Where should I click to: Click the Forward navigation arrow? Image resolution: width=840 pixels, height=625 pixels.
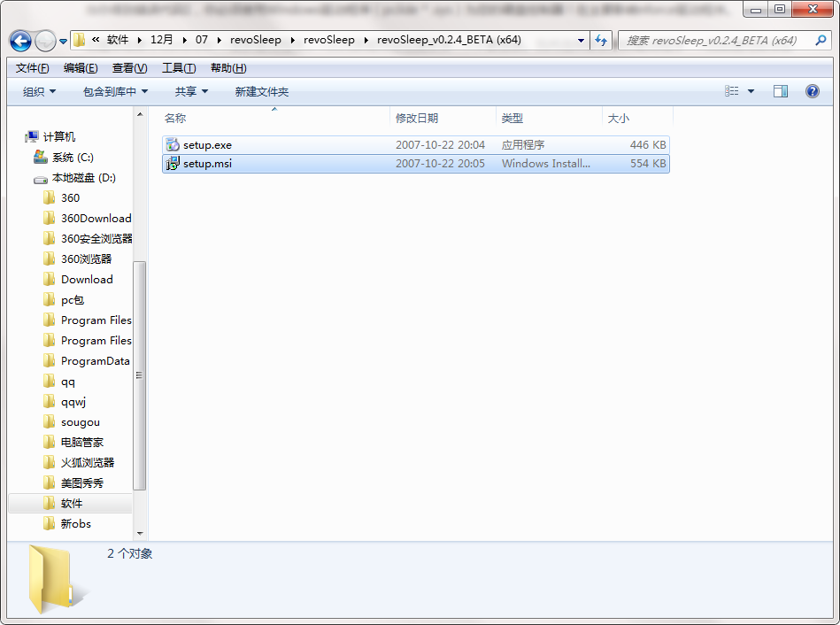pos(45,41)
